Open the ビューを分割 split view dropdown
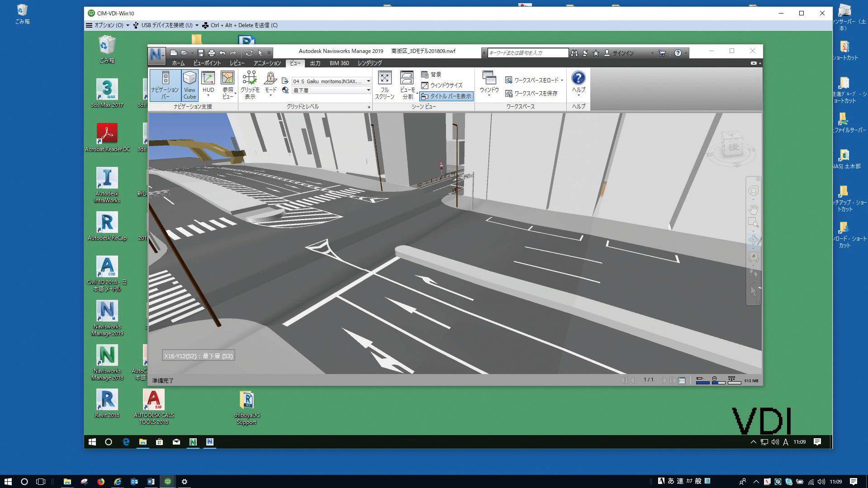Image resolution: width=868 pixels, height=488 pixels. click(x=407, y=85)
